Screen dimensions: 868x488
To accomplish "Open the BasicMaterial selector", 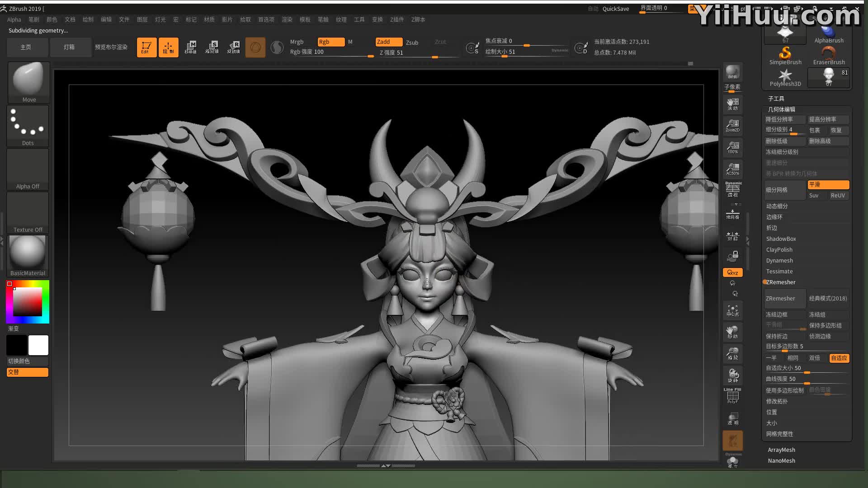I will [28, 256].
